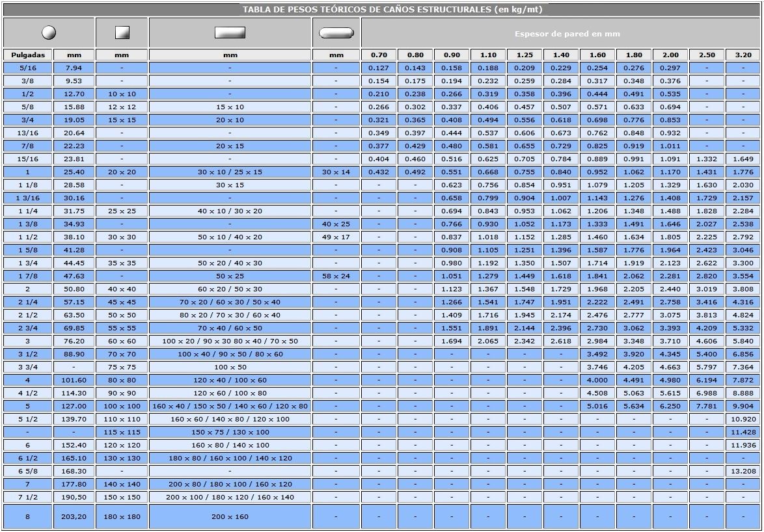Select the '100 x 50' rectangular size cell
764x532 pixels.
pyautogui.click(x=230, y=367)
